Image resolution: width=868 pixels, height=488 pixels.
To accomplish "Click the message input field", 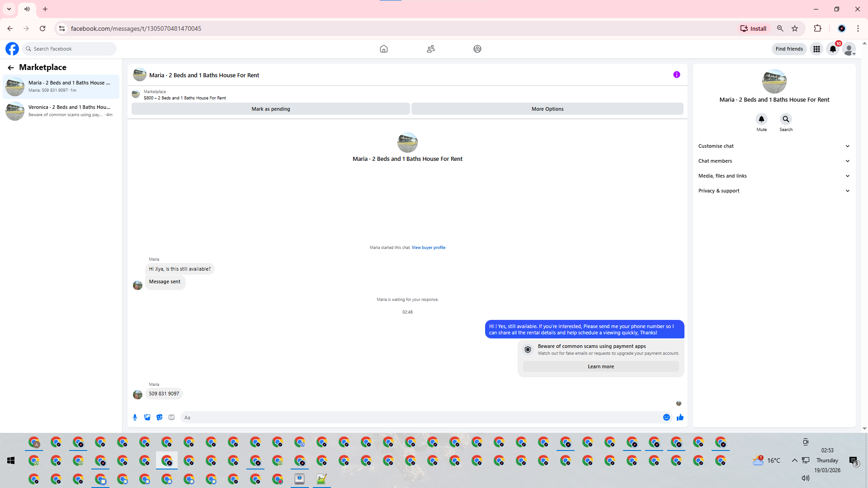I will tap(420, 418).
